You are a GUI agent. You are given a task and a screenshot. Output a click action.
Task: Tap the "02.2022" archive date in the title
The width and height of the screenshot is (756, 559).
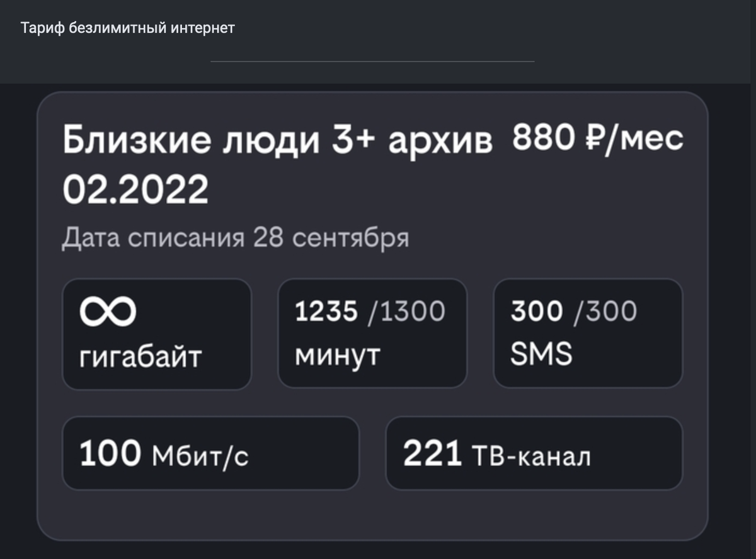click(135, 188)
